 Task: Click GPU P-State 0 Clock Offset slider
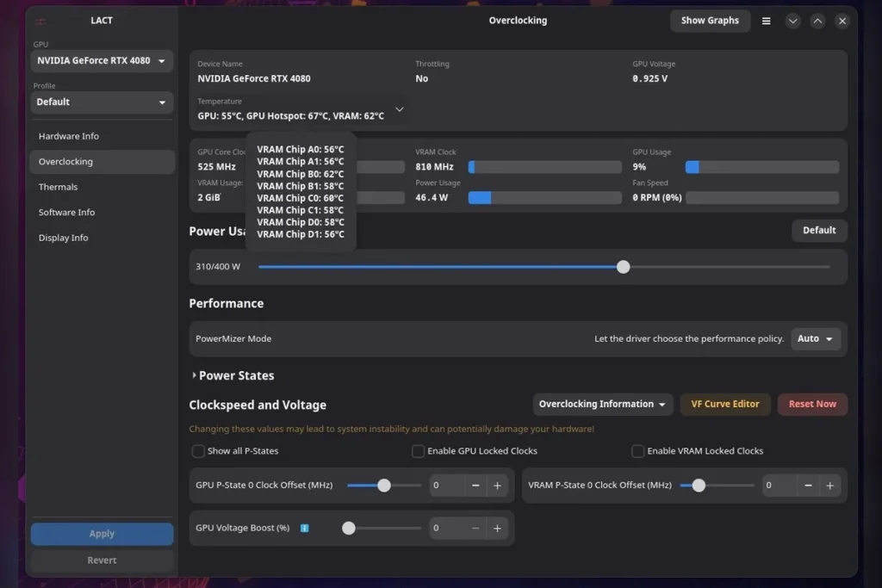point(384,486)
